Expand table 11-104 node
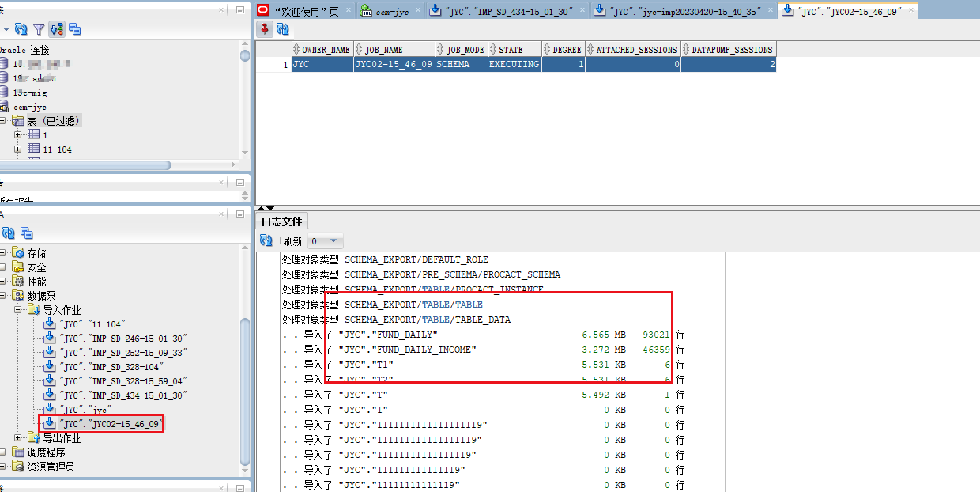Viewport: 980px width, 492px height. [x=18, y=149]
